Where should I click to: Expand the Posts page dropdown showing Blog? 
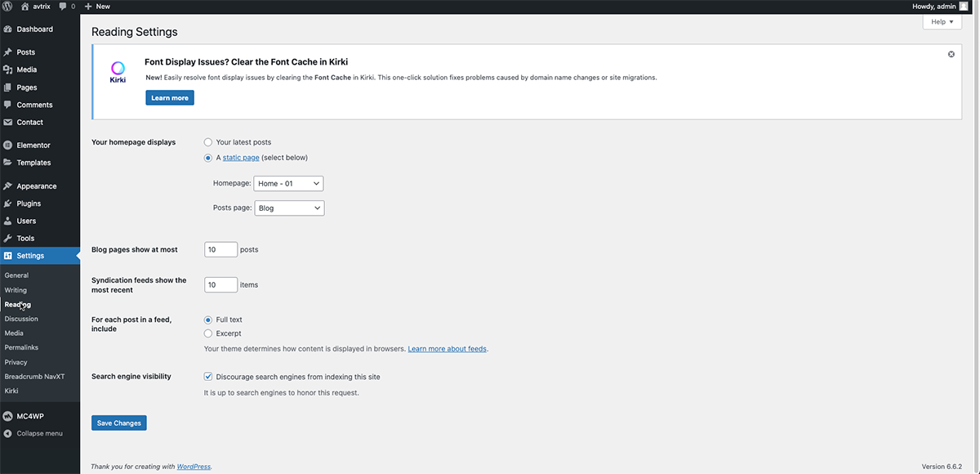289,208
